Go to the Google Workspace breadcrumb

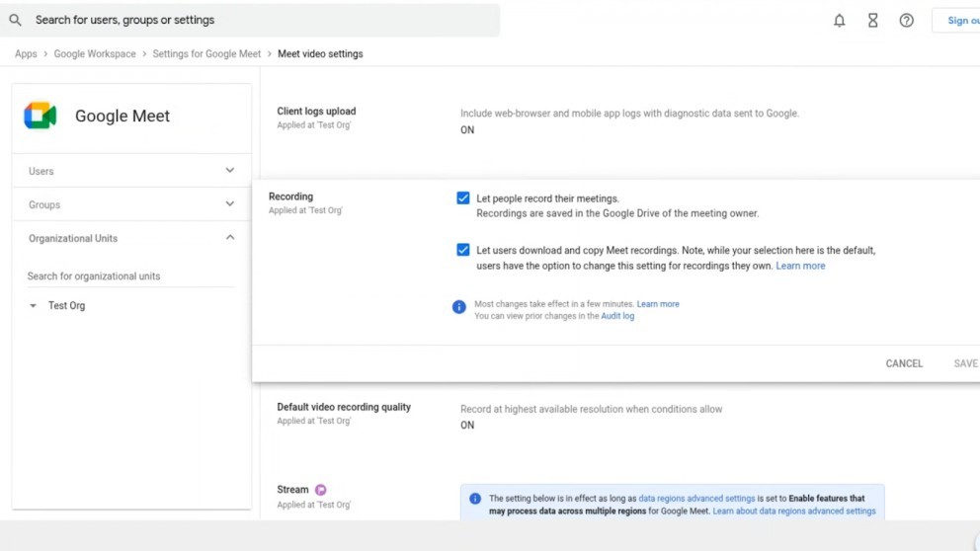click(x=95, y=53)
